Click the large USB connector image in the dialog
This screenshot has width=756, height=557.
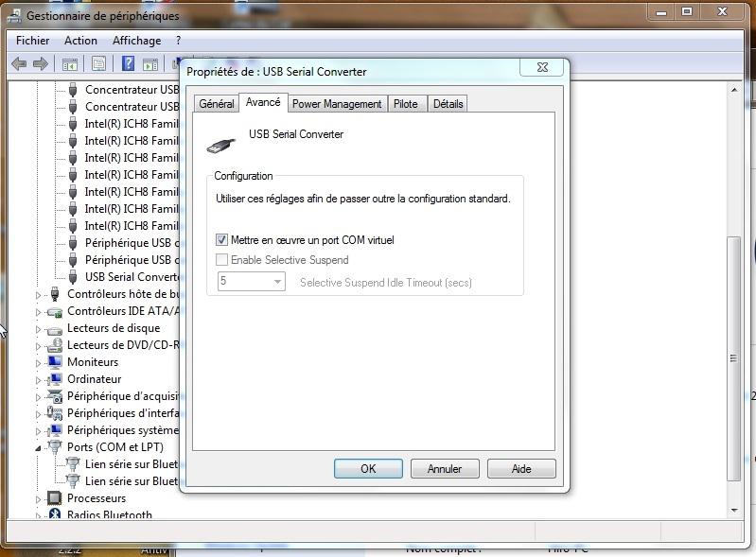pyautogui.click(x=221, y=145)
